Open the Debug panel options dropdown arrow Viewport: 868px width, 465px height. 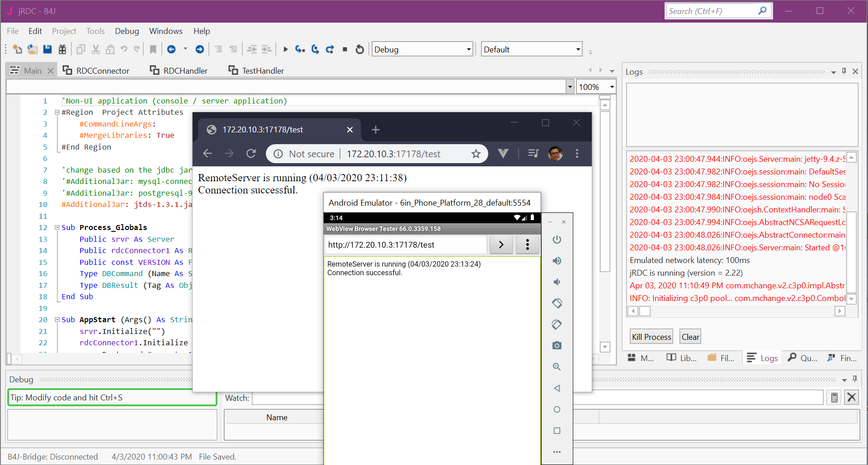[x=844, y=380]
